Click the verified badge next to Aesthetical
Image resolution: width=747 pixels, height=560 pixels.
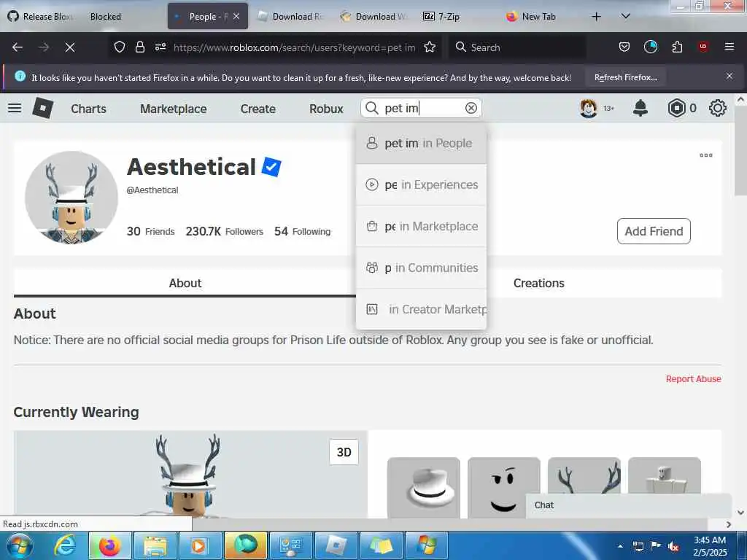[x=271, y=167]
